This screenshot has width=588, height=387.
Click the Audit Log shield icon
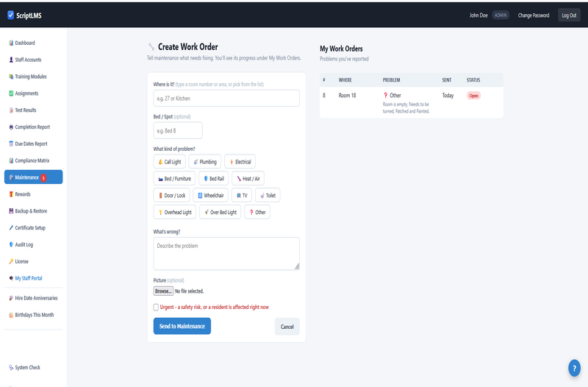(x=11, y=245)
